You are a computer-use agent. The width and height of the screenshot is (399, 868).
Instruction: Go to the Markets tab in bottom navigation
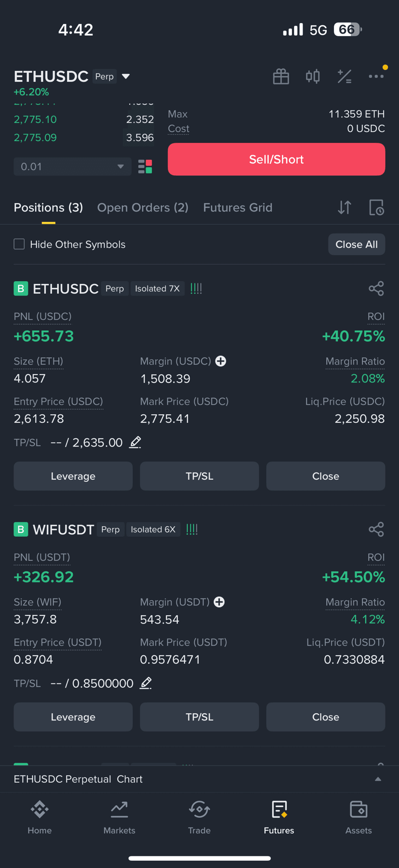(120, 817)
